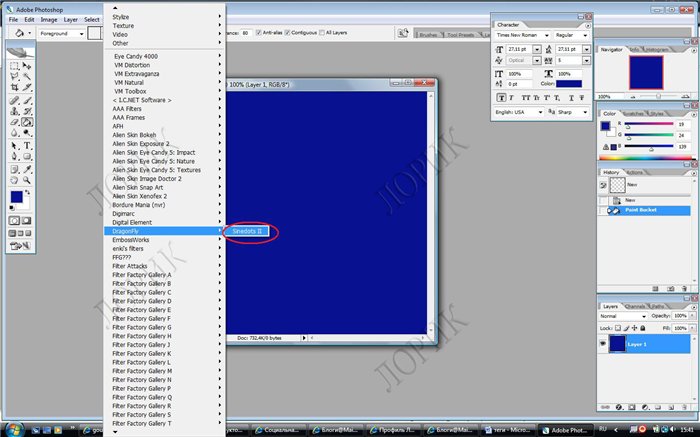The image size is (700, 437).
Task: Toggle Strikethrough in Character panel
Action: [x=582, y=97]
